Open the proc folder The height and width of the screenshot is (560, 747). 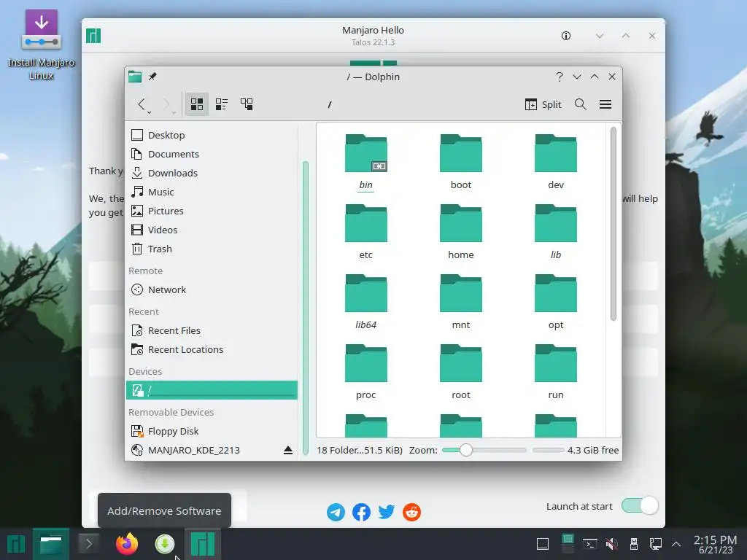click(366, 372)
